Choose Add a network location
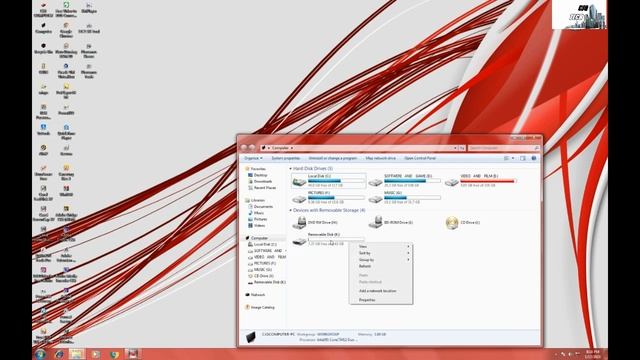Screen dimensions: 640x360 (381, 291)
